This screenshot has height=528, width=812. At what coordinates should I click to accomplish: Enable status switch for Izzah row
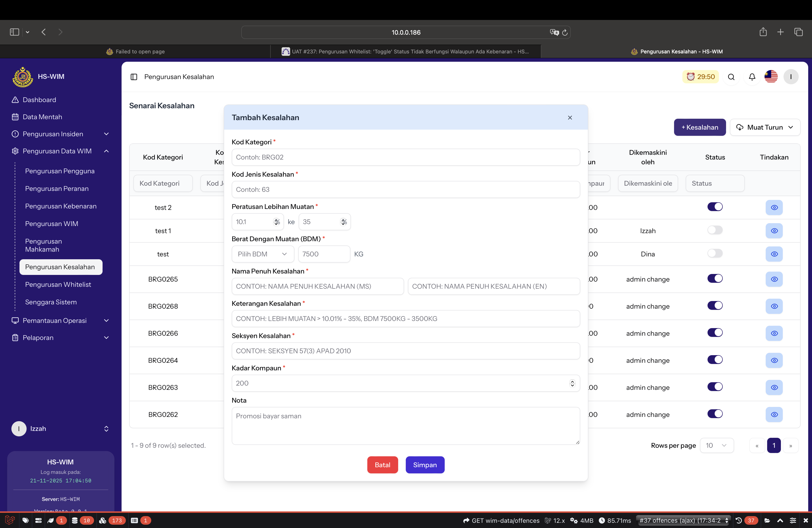tap(715, 230)
